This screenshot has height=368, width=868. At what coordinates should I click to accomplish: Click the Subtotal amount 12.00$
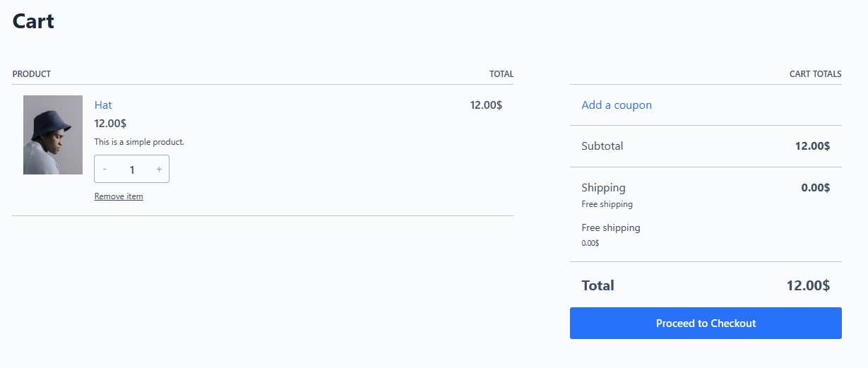point(812,146)
